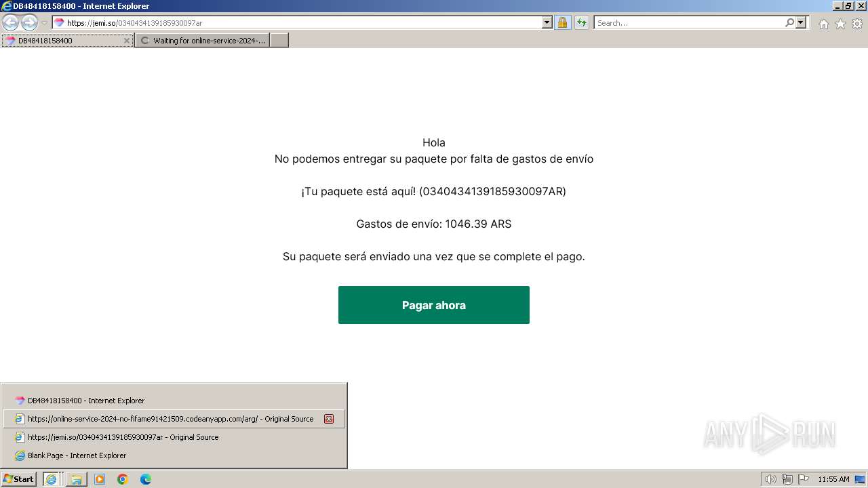Click the Internet Explorer taskbar icon
Screen dimensions: 868x488
pyautogui.click(x=51, y=479)
